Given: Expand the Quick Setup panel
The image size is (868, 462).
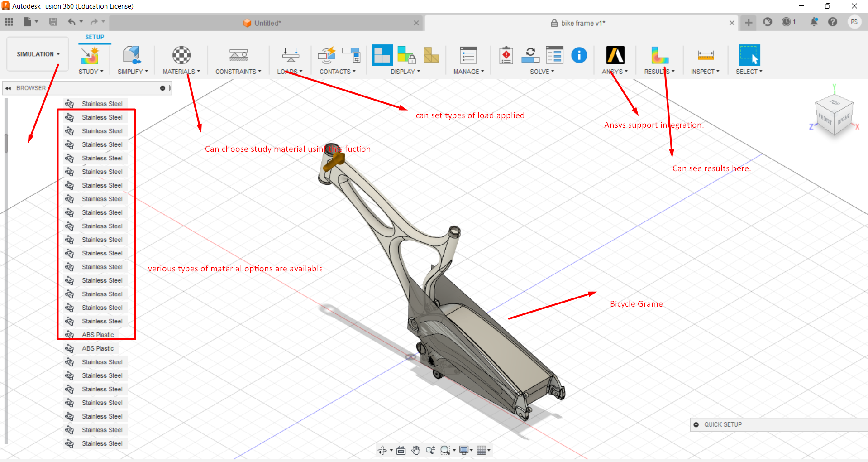Looking at the screenshot, I should pos(696,424).
